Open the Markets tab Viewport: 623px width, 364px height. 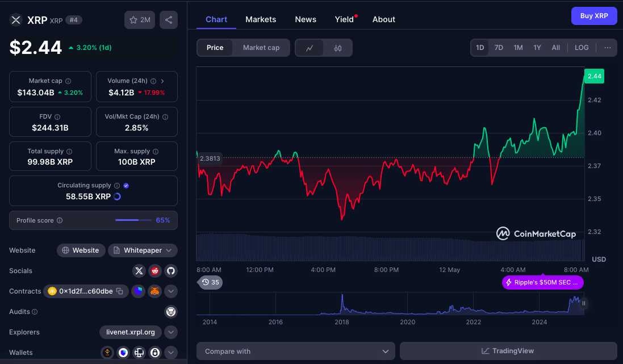click(261, 19)
